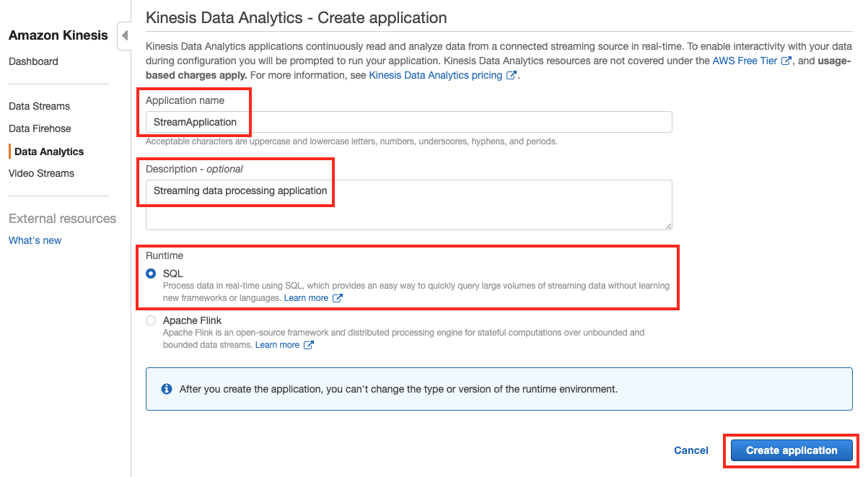The width and height of the screenshot is (868, 477).
Task: Click the external link icon beside AWS Free Tier
Action: 786,60
